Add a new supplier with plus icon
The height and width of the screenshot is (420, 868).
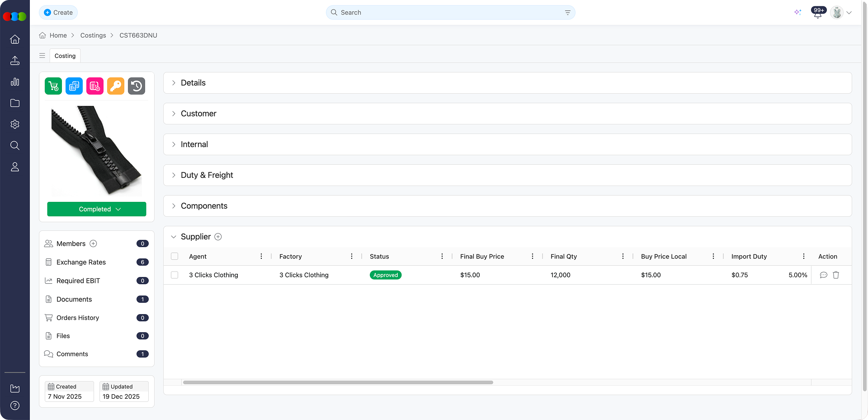(218, 237)
